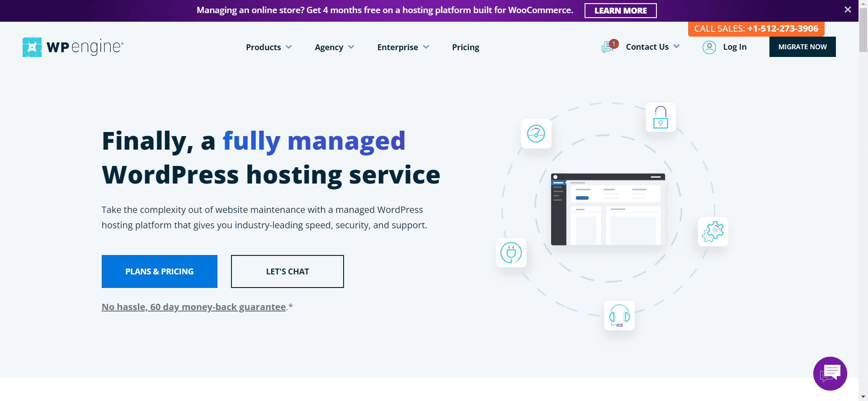Expand the Agency dropdown chevron
Viewport: 868px width, 401px height.
[351, 47]
